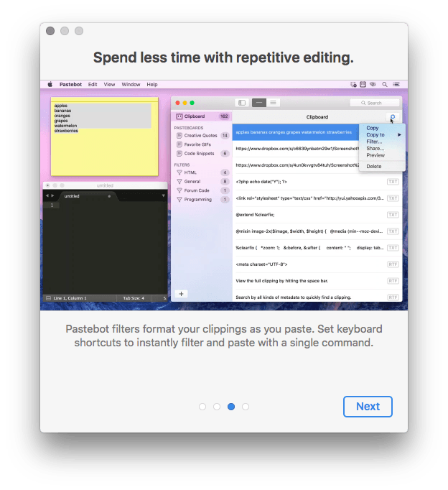448x490 pixels.
Task: Go to the first onboarding page dot
Action: (x=202, y=407)
